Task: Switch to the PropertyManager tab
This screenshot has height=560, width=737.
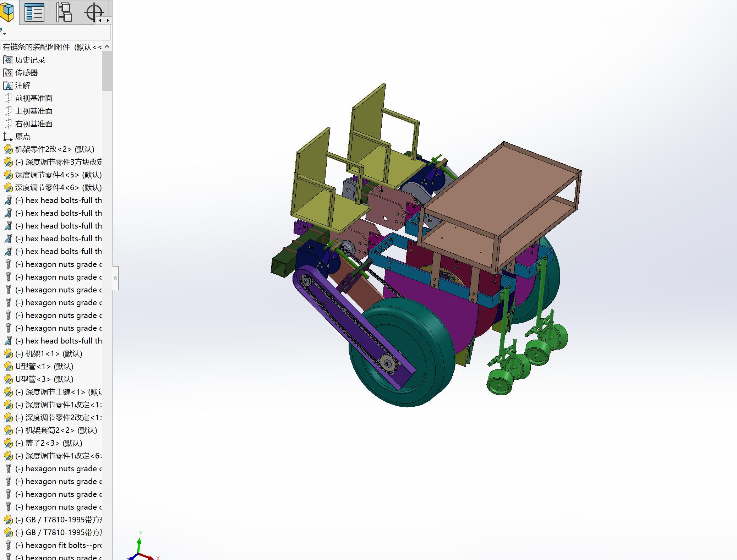Action: [x=34, y=12]
